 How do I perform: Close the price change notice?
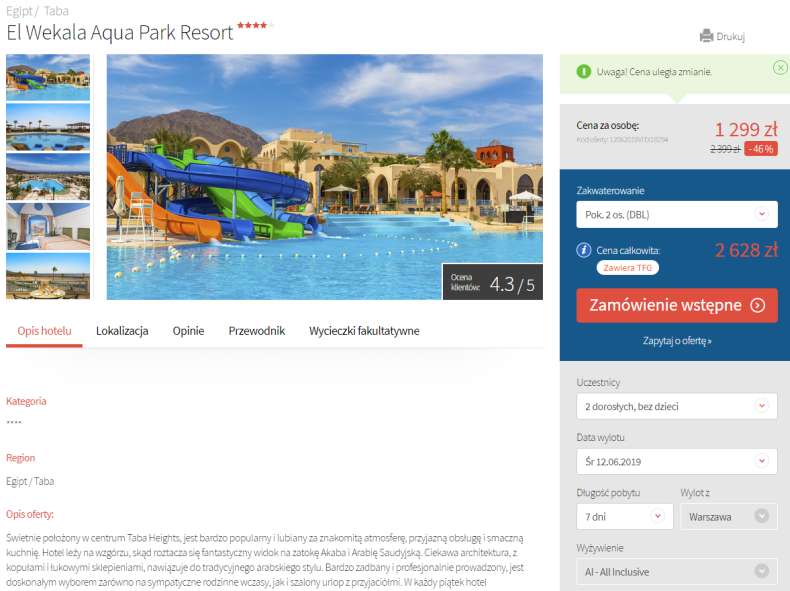click(x=780, y=67)
